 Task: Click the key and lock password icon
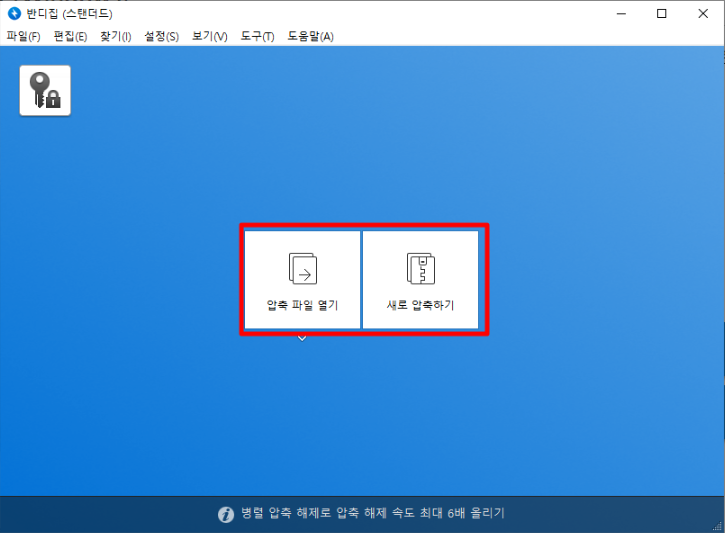(x=45, y=90)
